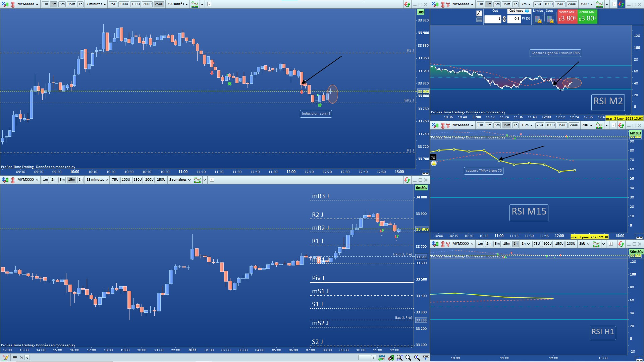Click the drawing tools pencil icon bottom-left
The height and width of the screenshot is (362, 644).
click(5, 358)
